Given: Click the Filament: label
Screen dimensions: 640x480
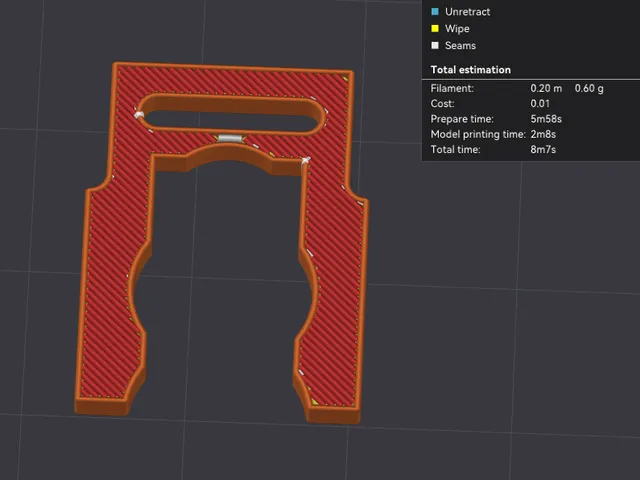Looking at the screenshot, I should [x=452, y=88].
